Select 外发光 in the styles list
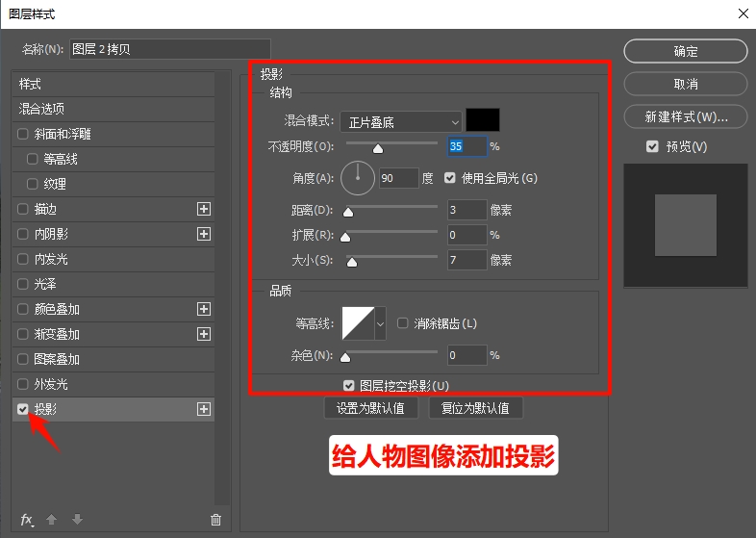The image size is (756, 538). point(51,384)
